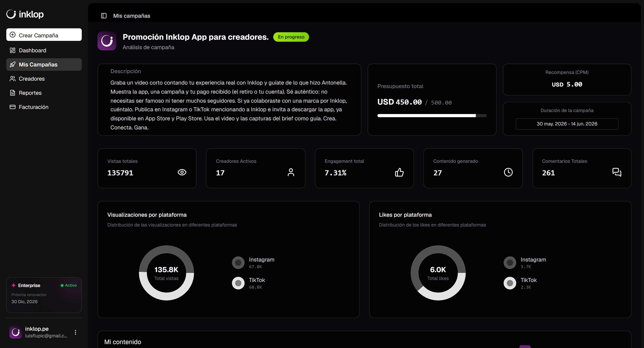Click the inklop logo in sidebar
Viewport: 644px width, 348px height.
coord(25,14)
